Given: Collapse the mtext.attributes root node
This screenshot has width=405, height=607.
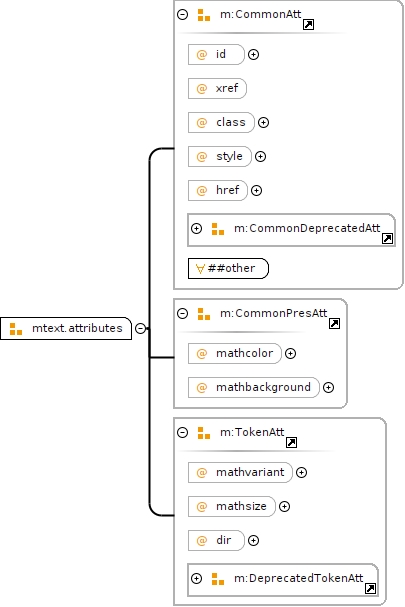Looking at the screenshot, I should [141, 329].
